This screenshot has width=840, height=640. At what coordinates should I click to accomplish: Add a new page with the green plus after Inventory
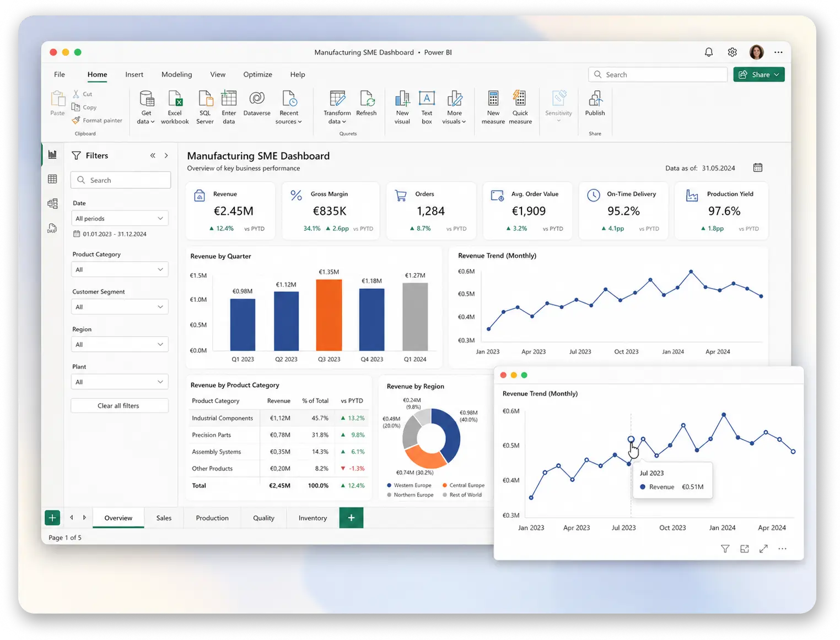[351, 518]
